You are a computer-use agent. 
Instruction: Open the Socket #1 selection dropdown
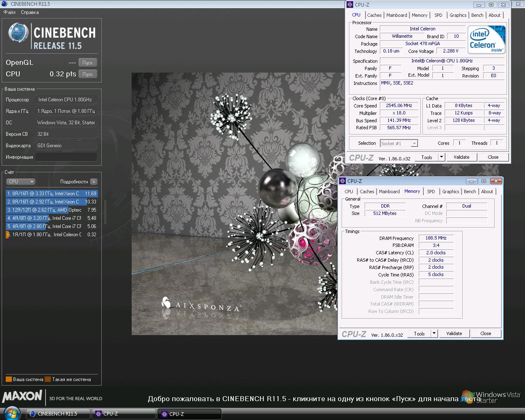click(x=399, y=143)
